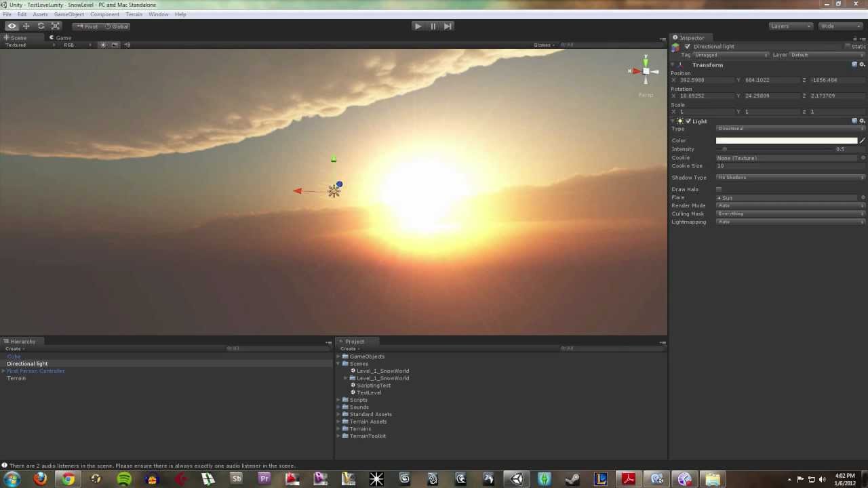Screen dimensions: 868x488
Task: Toggle the Static checkbox
Action: pyautogui.click(x=847, y=47)
